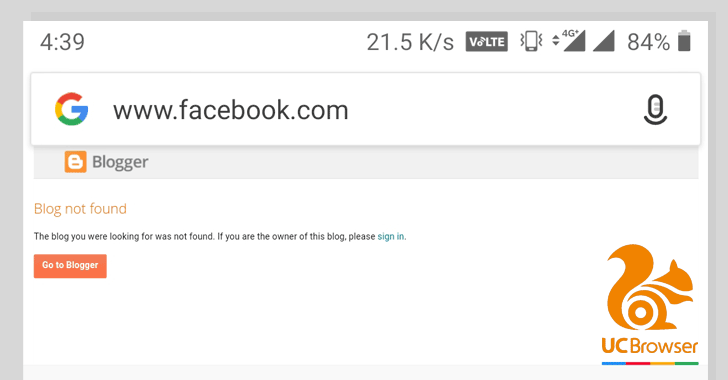Viewport: 728px width, 380px height.
Task: Click the blog not found message text
Action: click(220, 236)
